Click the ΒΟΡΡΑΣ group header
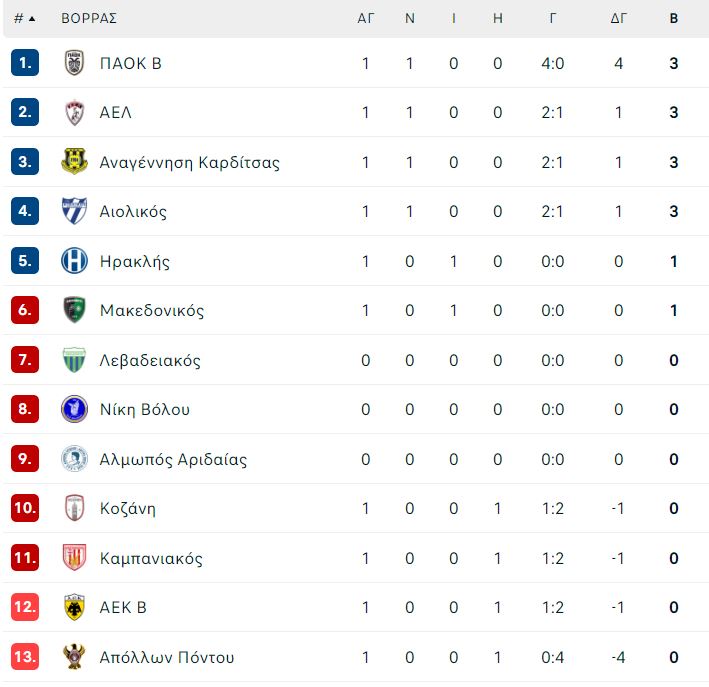The width and height of the screenshot is (709, 687). point(89,19)
